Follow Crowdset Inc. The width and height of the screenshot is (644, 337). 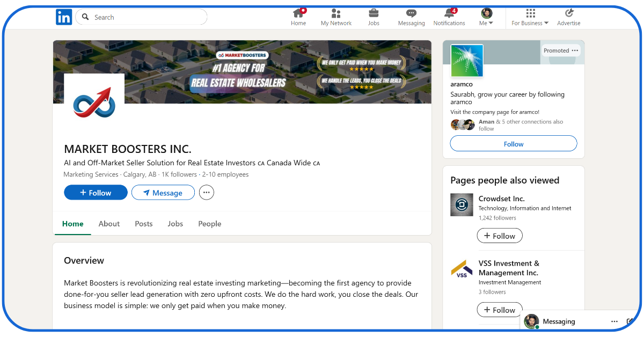click(499, 236)
